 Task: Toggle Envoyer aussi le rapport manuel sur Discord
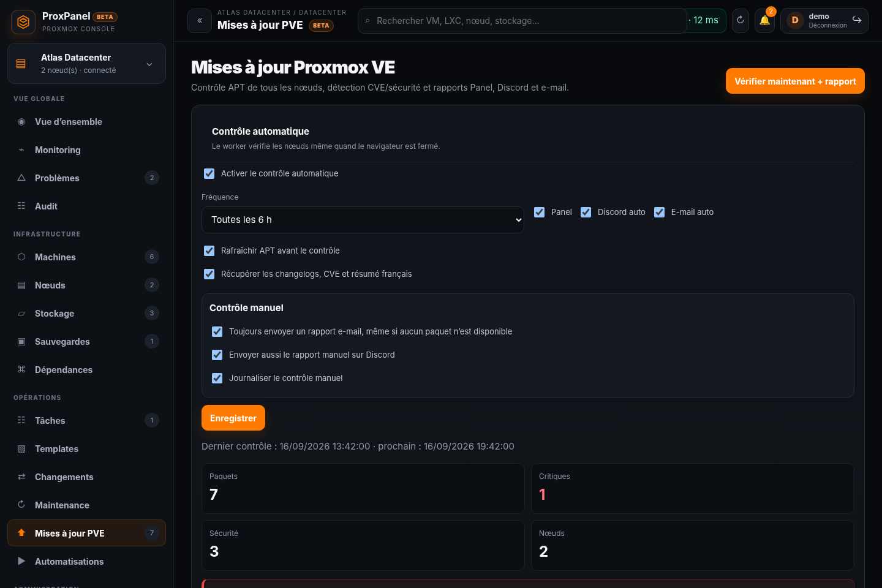coord(217,355)
